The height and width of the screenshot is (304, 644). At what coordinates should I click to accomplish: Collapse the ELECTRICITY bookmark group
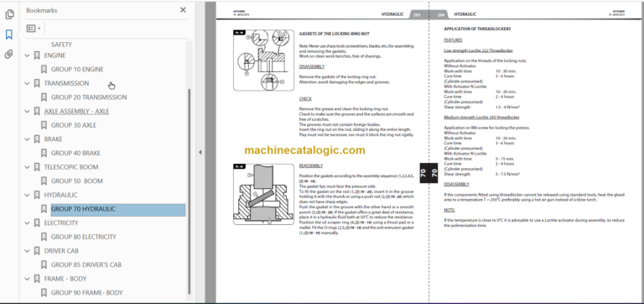pos(28,223)
